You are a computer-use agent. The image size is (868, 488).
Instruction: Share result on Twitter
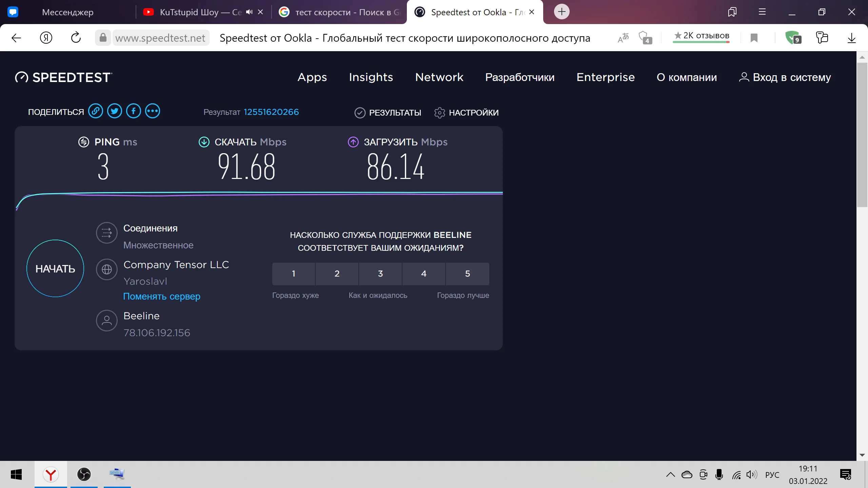click(115, 111)
